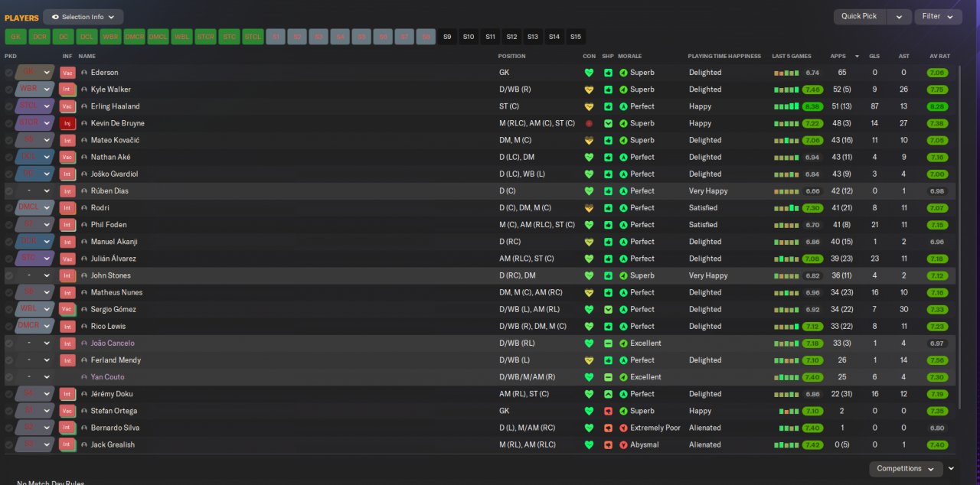The image size is (980, 485).
Task: Click Ederson's green condition heart icon
Action: tap(589, 73)
